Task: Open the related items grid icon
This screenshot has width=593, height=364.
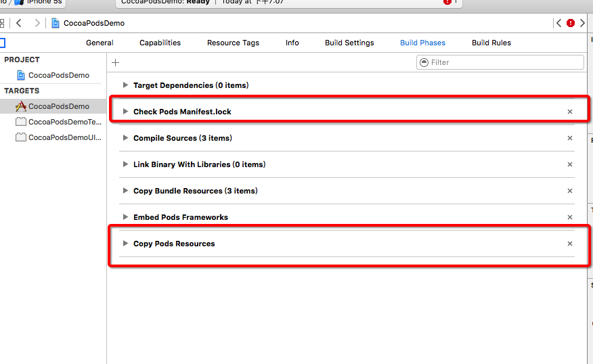Action: 2,23
